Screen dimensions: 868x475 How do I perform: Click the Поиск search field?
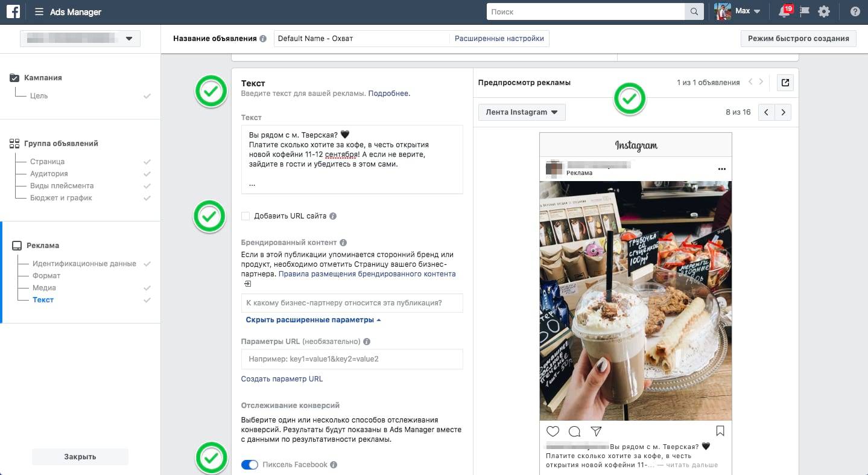tap(586, 12)
